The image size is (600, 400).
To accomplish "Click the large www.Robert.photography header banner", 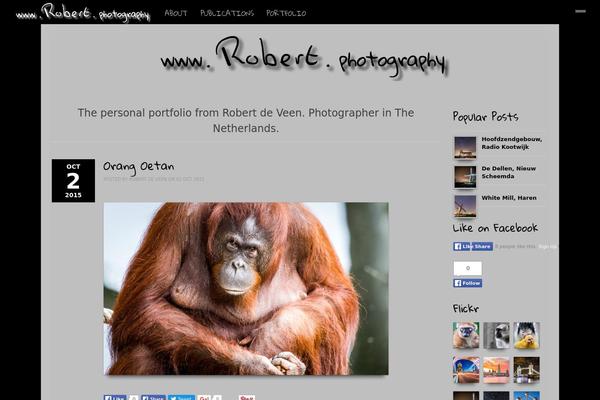I will click(x=304, y=57).
